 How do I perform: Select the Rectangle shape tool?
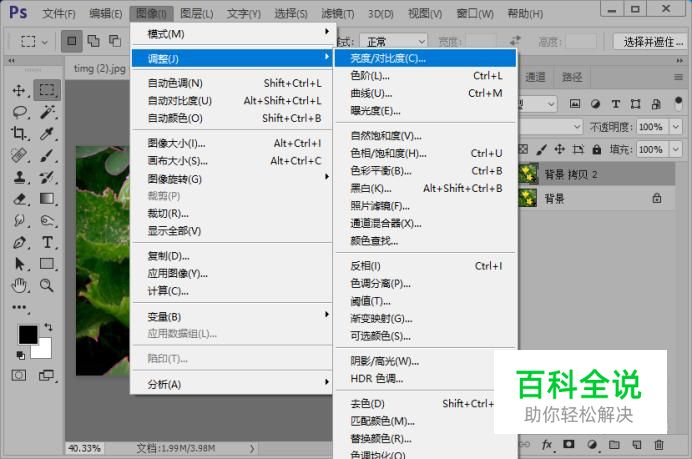click(x=47, y=264)
